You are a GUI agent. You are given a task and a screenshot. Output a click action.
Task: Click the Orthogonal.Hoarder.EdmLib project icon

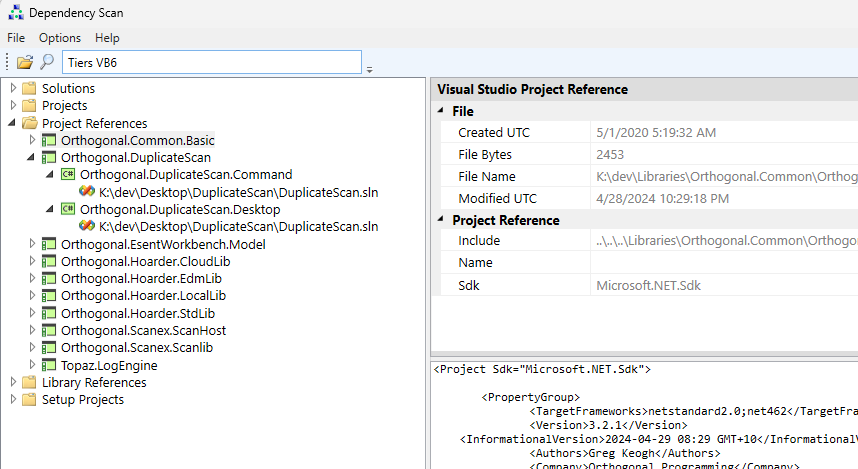(x=49, y=279)
